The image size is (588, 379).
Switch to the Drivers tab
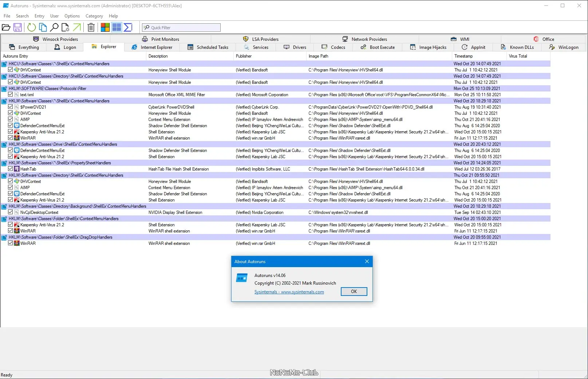[x=295, y=47]
